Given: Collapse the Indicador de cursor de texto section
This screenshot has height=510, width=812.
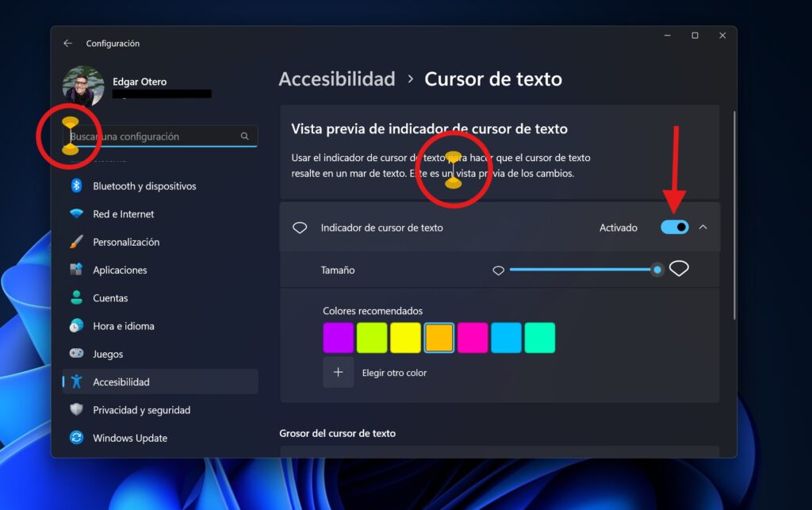Looking at the screenshot, I should click(703, 228).
